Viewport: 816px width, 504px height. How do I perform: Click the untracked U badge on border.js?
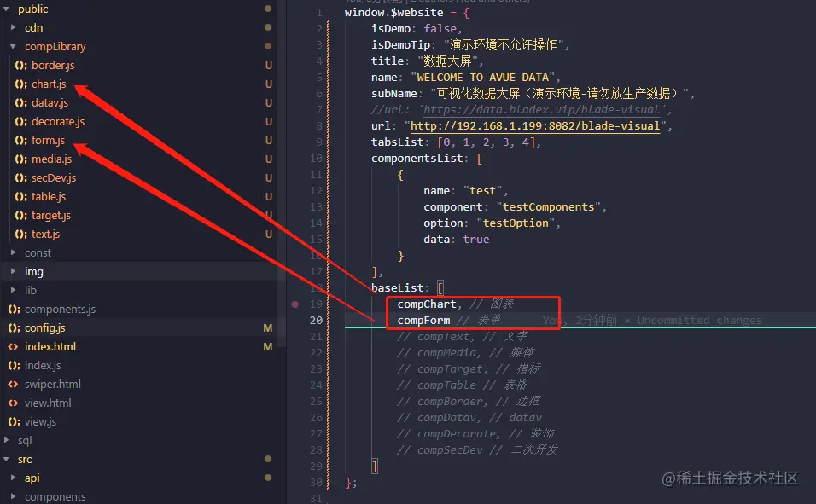pos(269,65)
